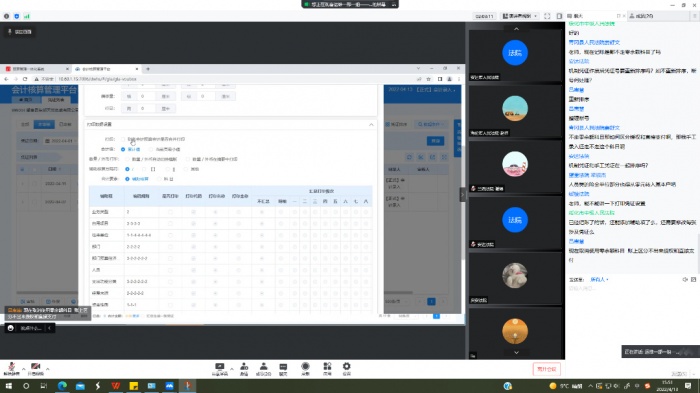Open Microsoft Edge from the taskbar
The image size is (700, 393).
tap(62, 385)
